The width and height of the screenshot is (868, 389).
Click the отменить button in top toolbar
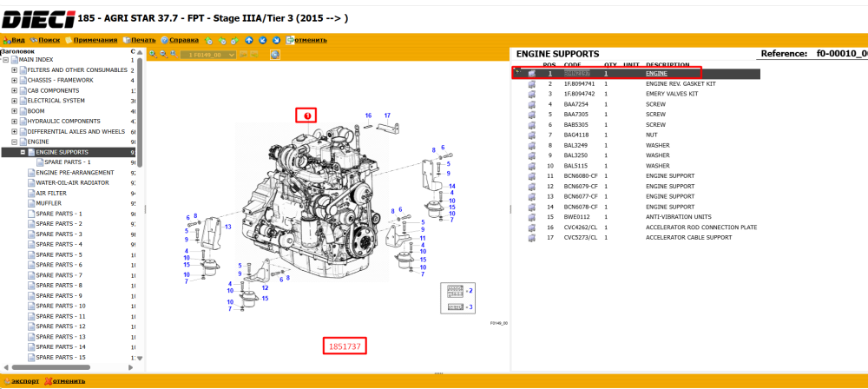[306, 40]
